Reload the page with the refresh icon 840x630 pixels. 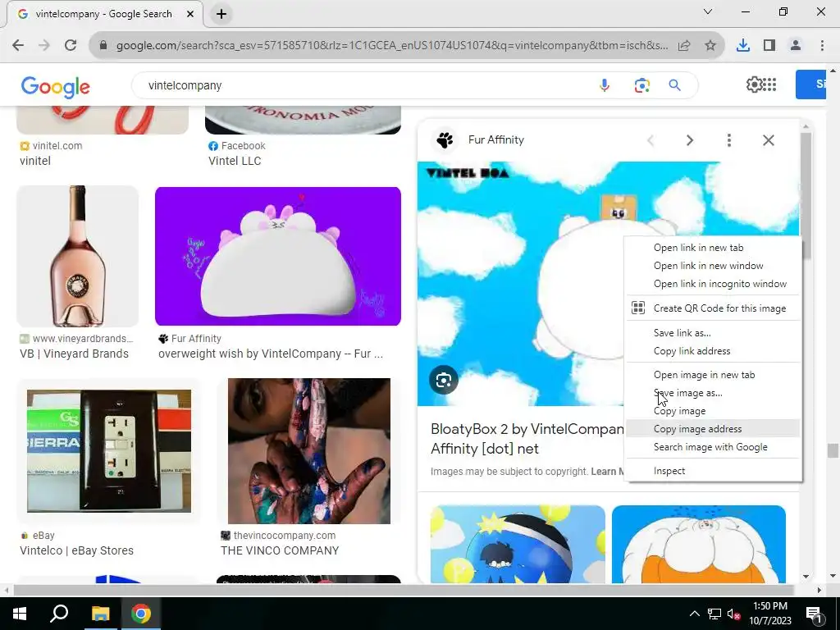[71, 46]
